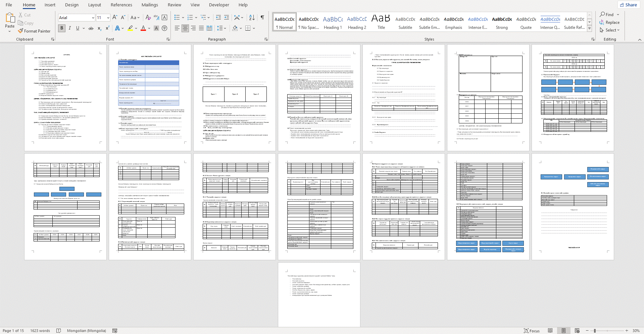Toggle Italic formatting
The image size is (644, 334).
point(70,28)
